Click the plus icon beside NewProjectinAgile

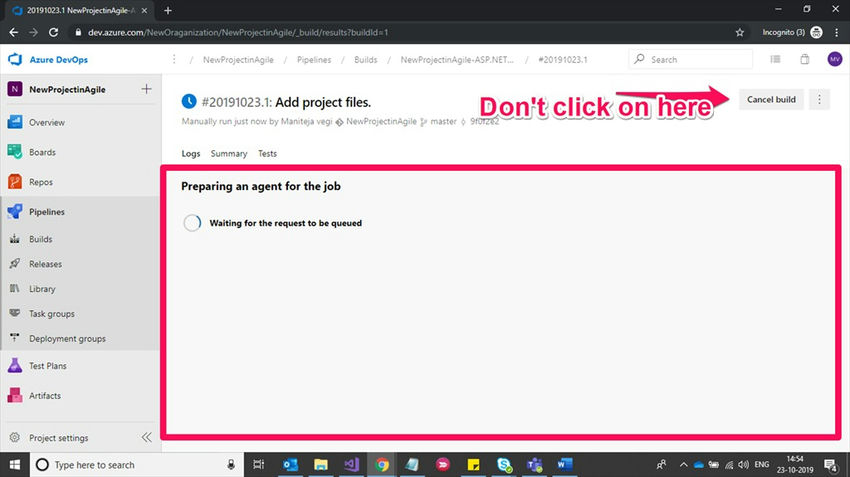tap(146, 89)
